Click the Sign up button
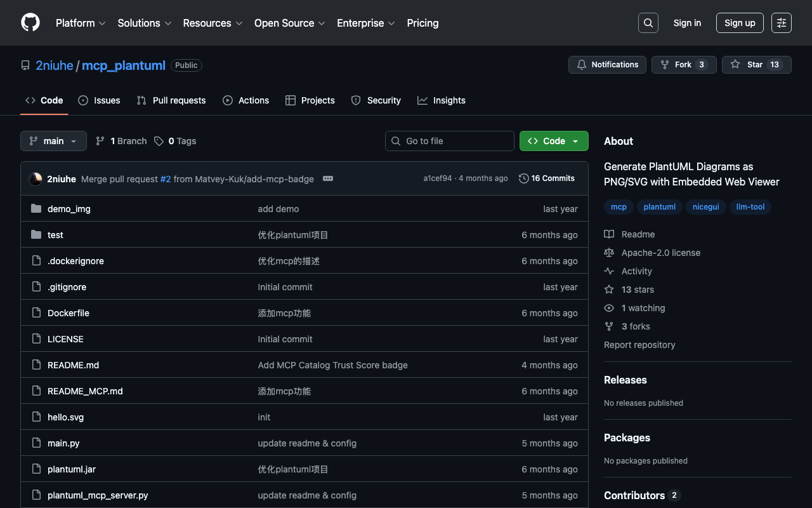812x508 pixels. click(739, 23)
